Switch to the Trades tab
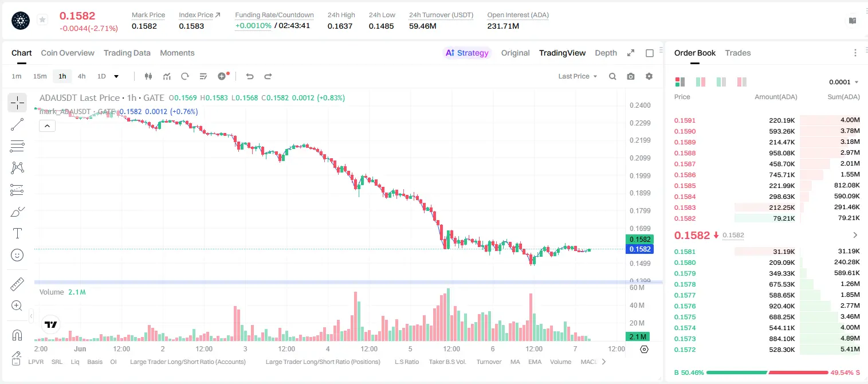Viewport: 868px width, 384px height. (737, 53)
